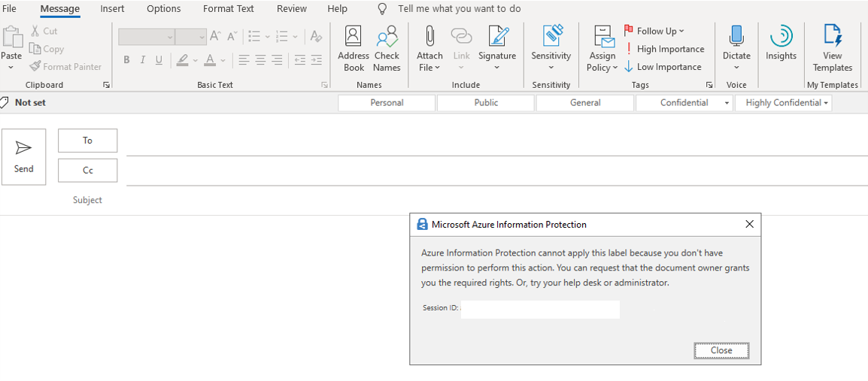Image resolution: width=868 pixels, height=381 pixels.
Task: Apply the Public sensitivity label
Action: tap(486, 103)
